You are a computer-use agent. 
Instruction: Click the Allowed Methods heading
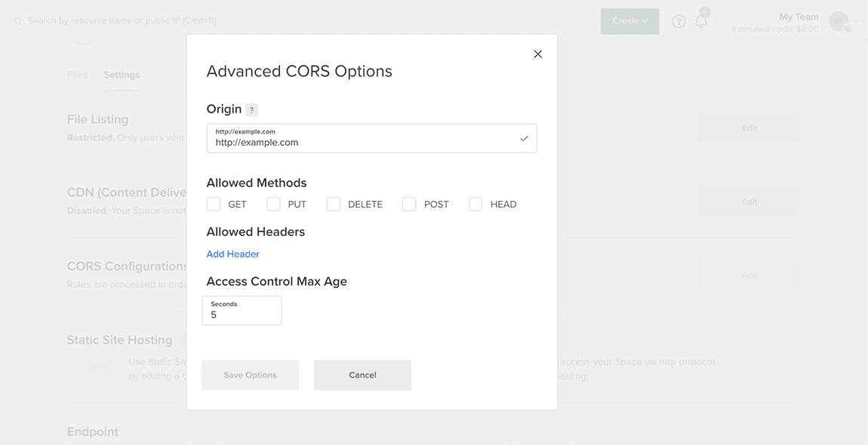257,183
